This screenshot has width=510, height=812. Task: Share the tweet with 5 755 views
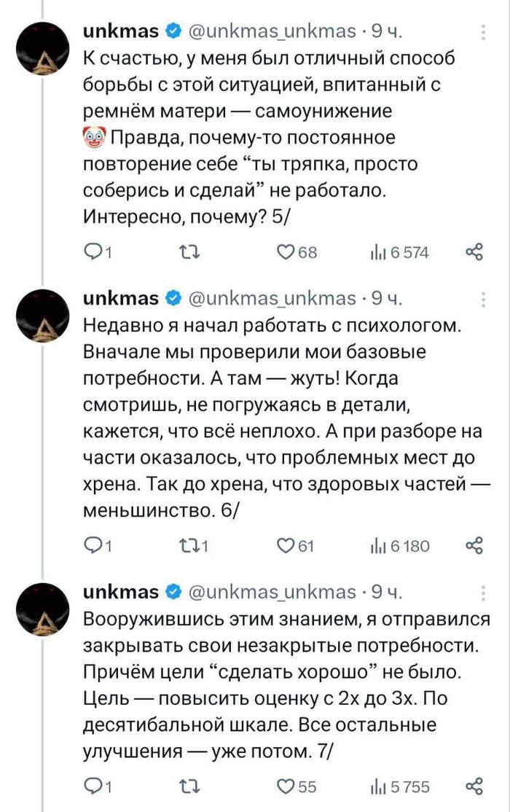pos(474,786)
